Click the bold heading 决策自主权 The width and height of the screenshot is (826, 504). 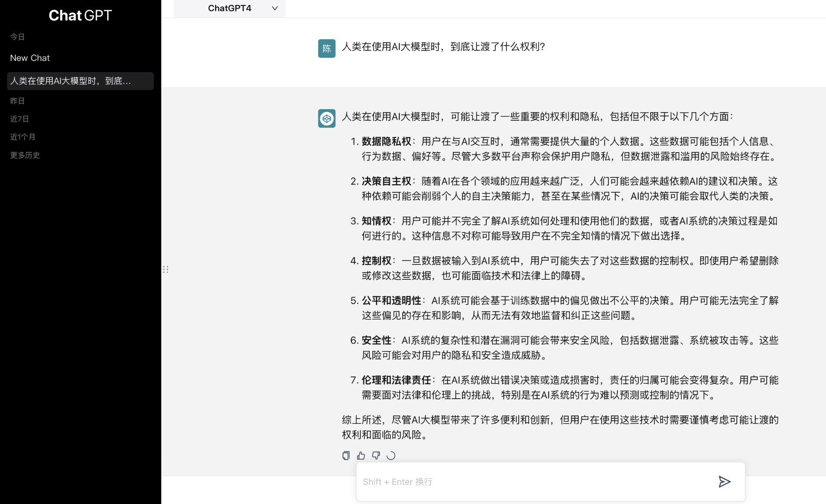click(x=387, y=181)
